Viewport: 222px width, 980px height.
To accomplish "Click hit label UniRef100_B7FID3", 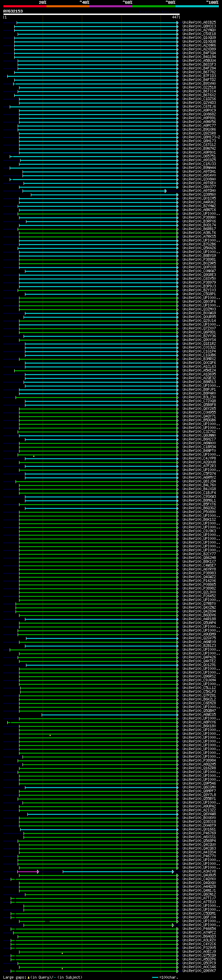I will click(199, 76).
